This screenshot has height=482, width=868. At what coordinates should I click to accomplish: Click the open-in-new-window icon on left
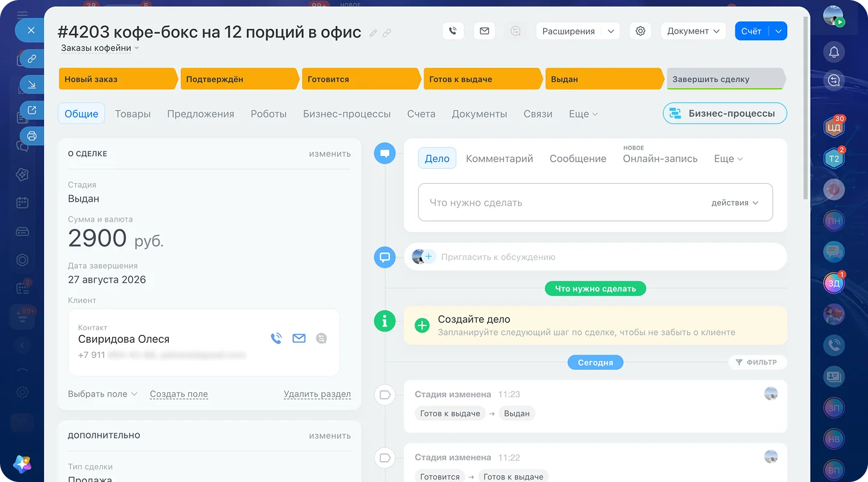coord(32,110)
